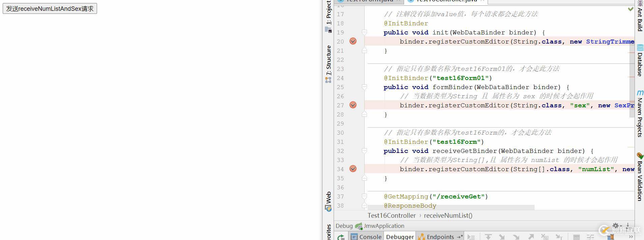The image size is (644, 240).
Task: Open the Web tool window
Action: [x=329, y=197]
